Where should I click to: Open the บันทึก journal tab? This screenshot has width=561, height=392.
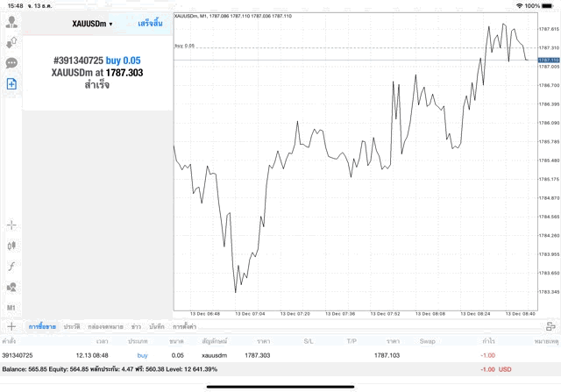(x=157, y=326)
